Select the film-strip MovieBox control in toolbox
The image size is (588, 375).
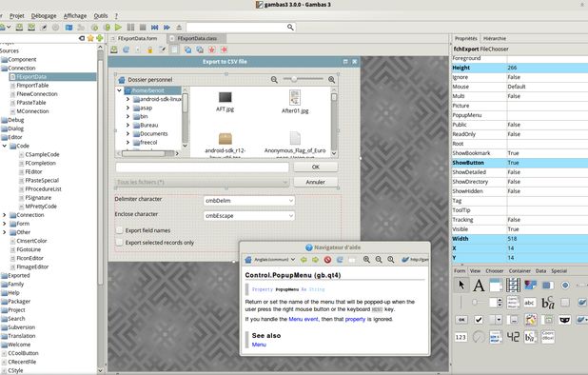[x=513, y=286]
